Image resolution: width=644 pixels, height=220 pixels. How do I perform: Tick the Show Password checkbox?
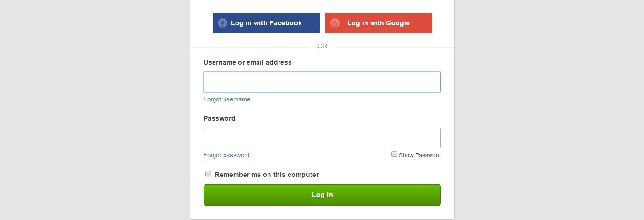394,154
